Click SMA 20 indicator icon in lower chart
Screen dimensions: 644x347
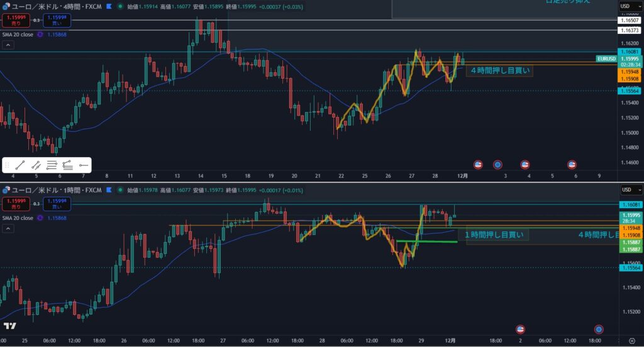pyautogui.click(x=40, y=218)
